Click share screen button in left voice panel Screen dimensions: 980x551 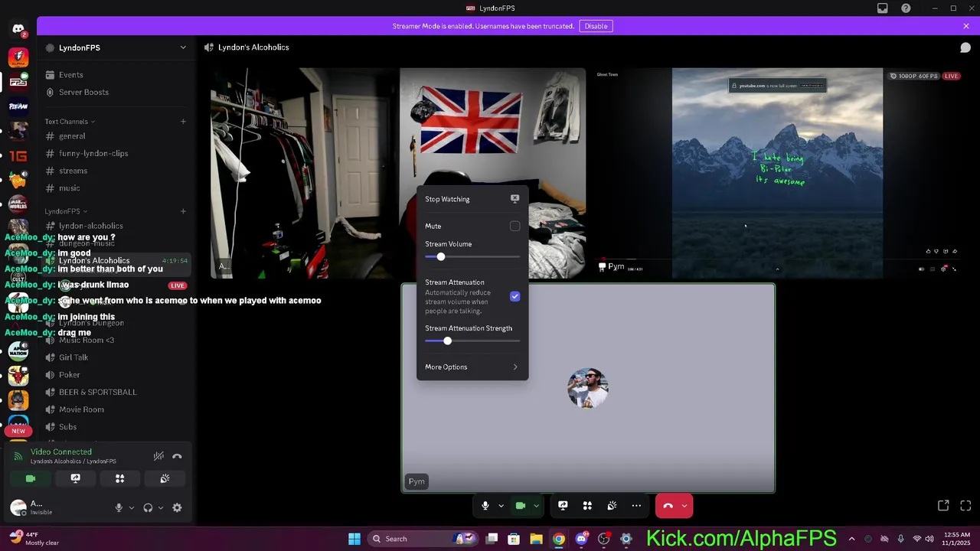tap(75, 478)
